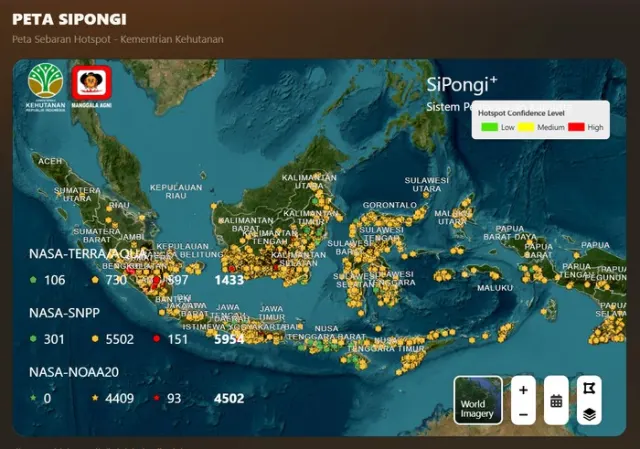This screenshot has width=640, height=449.
Task: Click the medium-confidence count 730
Action: pos(116,280)
